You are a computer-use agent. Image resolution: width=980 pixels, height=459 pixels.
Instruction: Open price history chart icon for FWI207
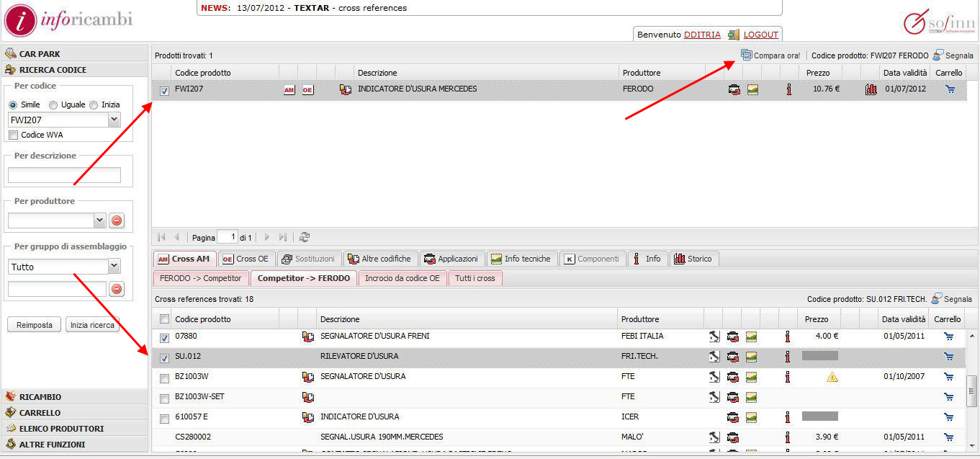(871, 90)
